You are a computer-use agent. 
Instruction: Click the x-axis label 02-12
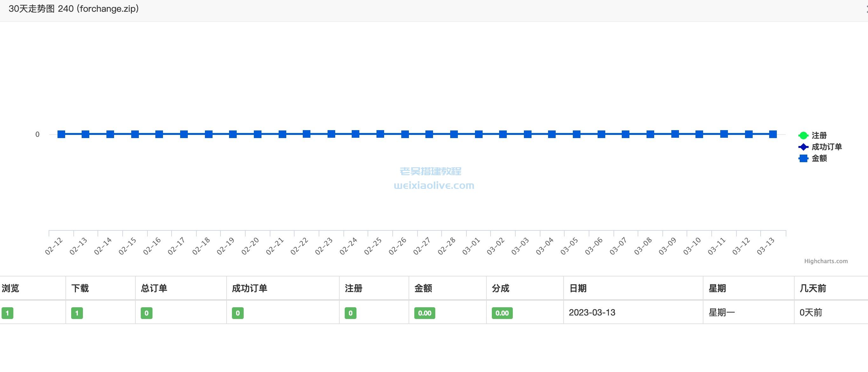(x=54, y=246)
